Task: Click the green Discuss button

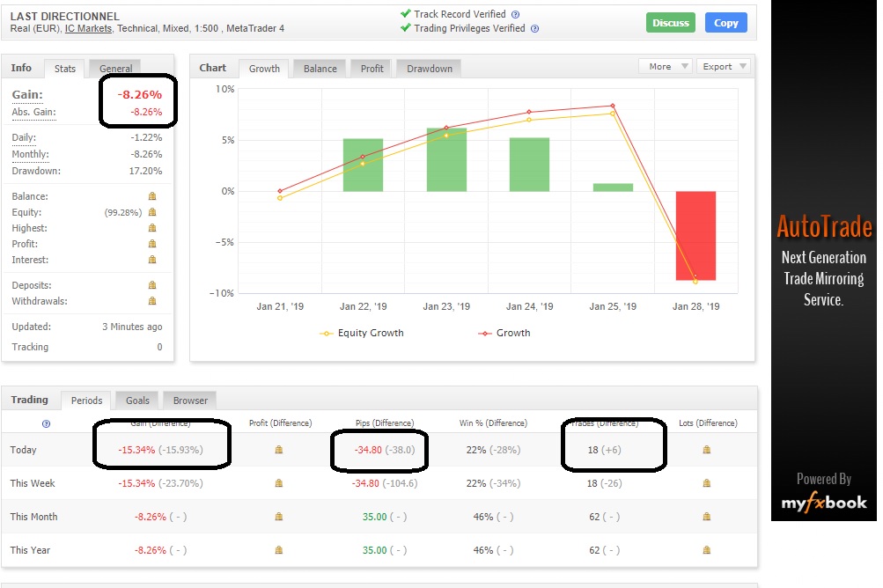Action: (671, 23)
